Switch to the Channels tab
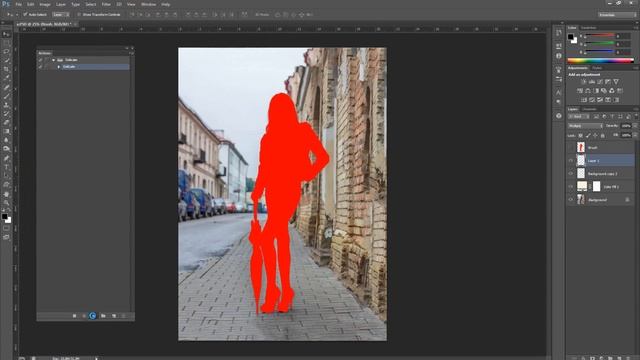 (x=589, y=109)
